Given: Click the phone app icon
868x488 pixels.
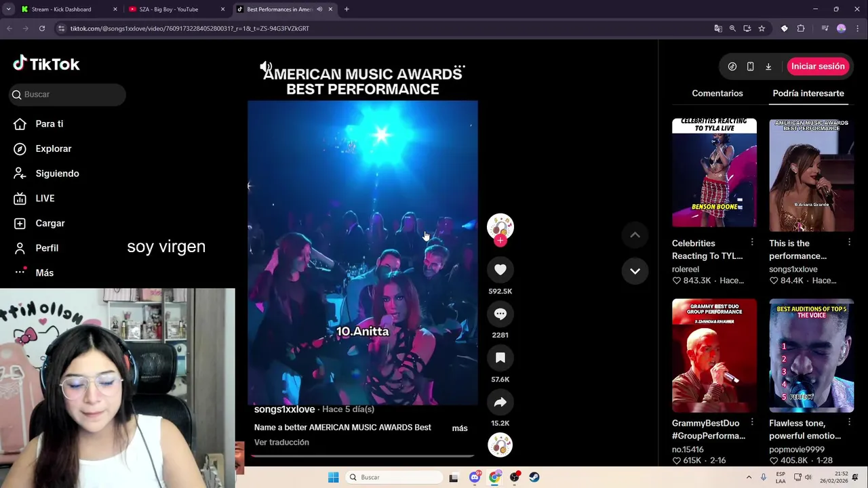Looking at the screenshot, I should pos(750,66).
